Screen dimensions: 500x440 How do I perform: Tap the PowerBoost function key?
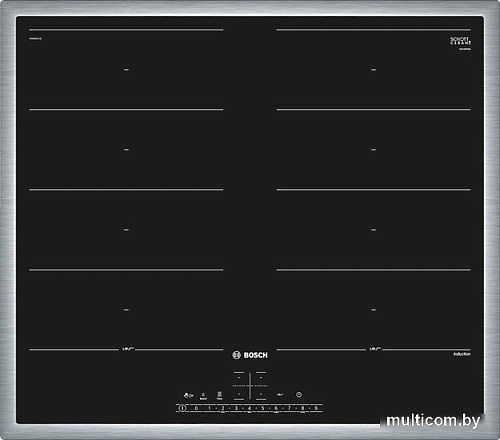click(x=203, y=396)
